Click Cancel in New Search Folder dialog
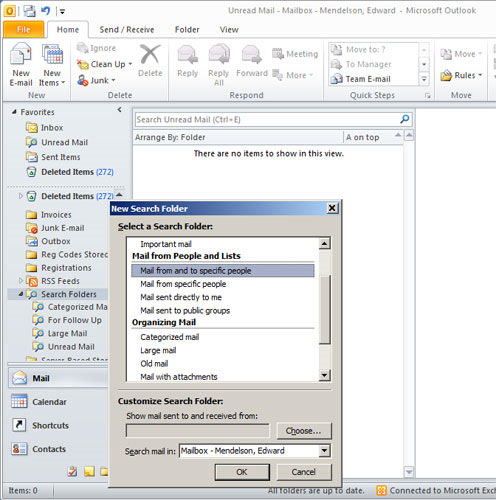This screenshot has height=500, width=496. (304, 472)
